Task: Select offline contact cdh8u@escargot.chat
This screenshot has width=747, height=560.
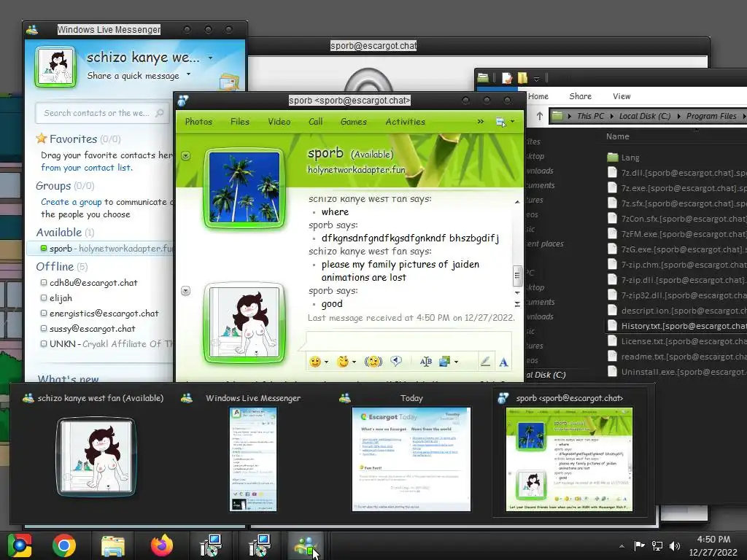Action: (x=93, y=282)
